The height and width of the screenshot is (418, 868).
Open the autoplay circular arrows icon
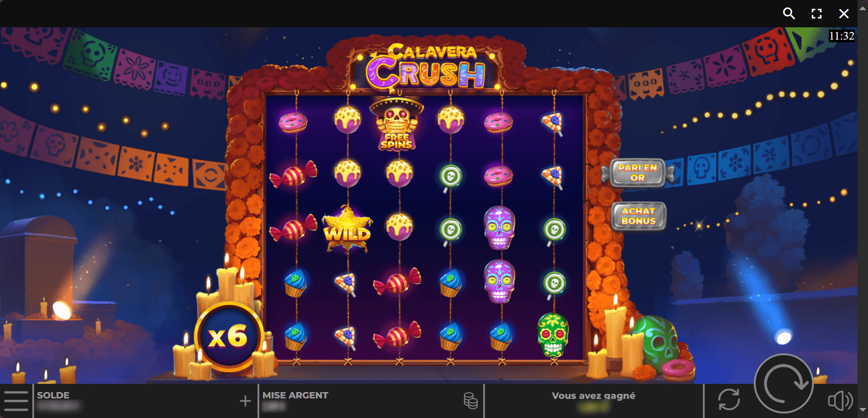[729, 399]
